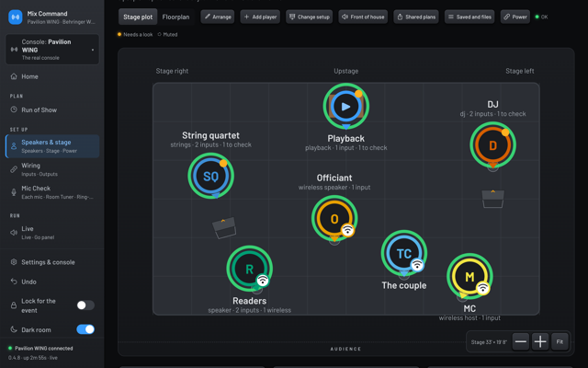Click the Undo arrow icon

(14, 282)
